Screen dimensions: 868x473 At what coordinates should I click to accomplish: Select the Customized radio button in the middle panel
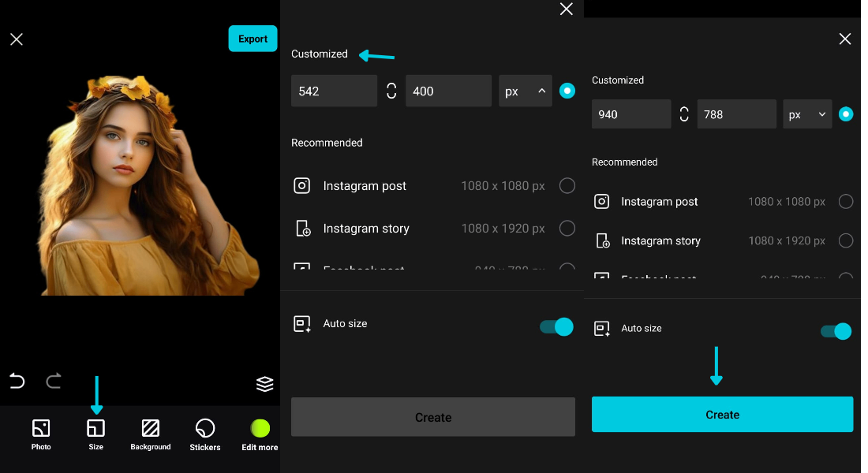(567, 91)
